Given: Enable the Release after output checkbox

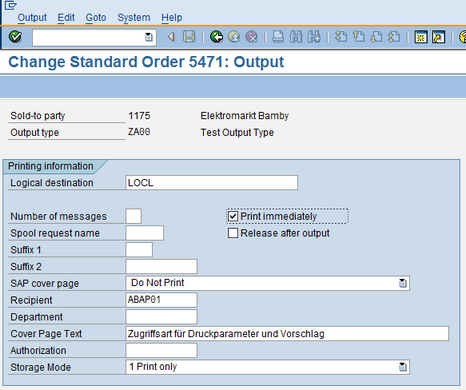Looking at the screenshot, I should [x=233, y=233].
